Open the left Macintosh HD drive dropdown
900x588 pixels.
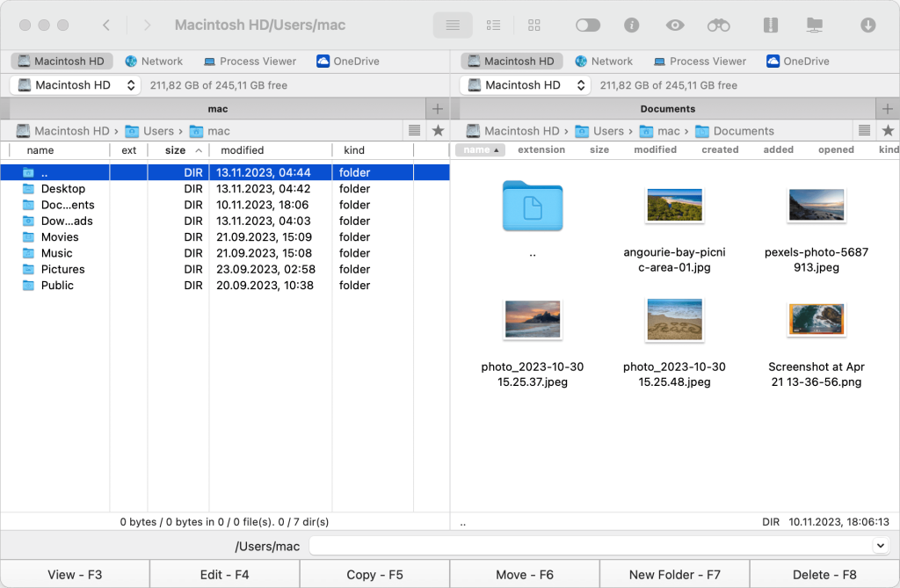(76, 85)
